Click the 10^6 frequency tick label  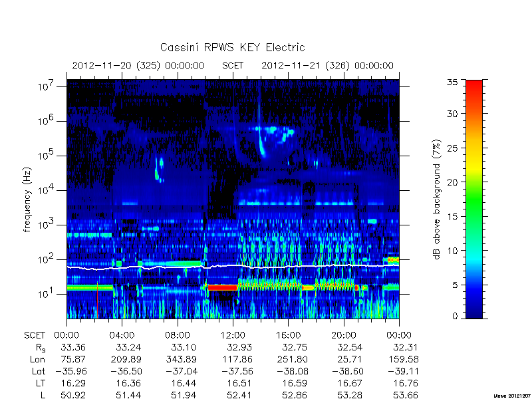[x=47, y=120]
